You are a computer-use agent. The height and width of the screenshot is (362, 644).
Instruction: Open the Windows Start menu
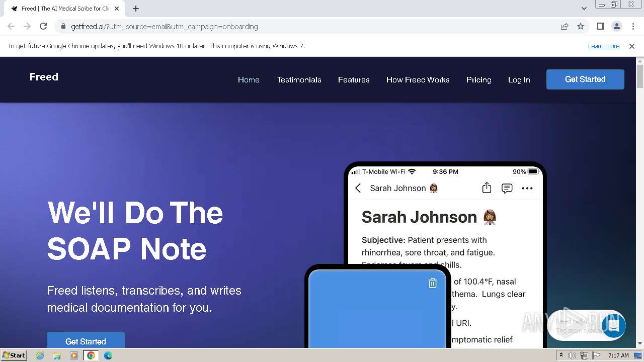click(x=14, y=355)
